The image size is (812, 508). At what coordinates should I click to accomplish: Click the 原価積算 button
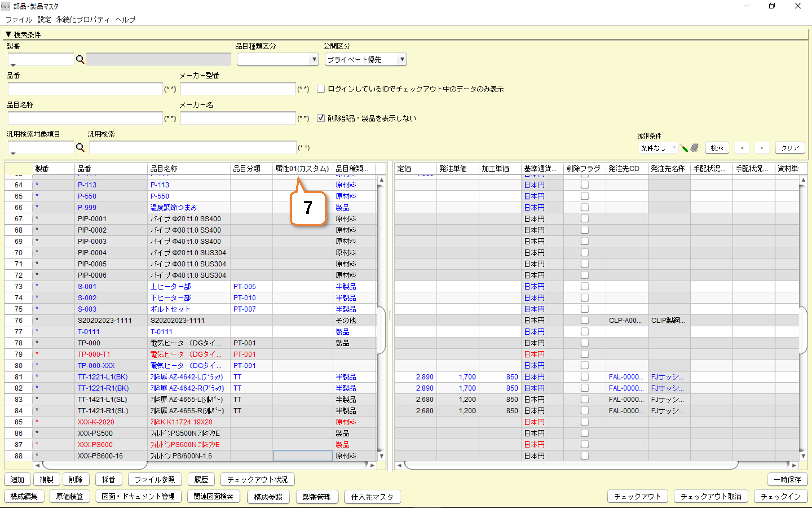(x=70, y=497)
